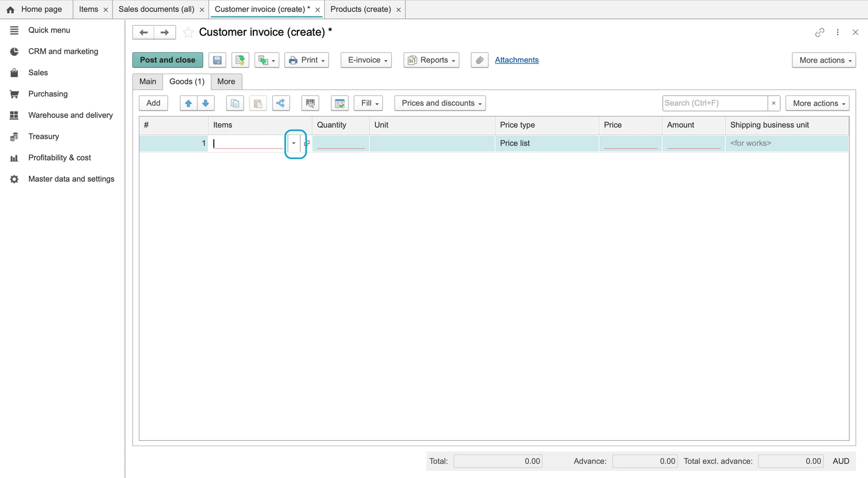The width and height of the screenshot is (868, 478).
Task: Click the paste rows clipboard icon
Action: pyautogui.click(x=258, y=103)
